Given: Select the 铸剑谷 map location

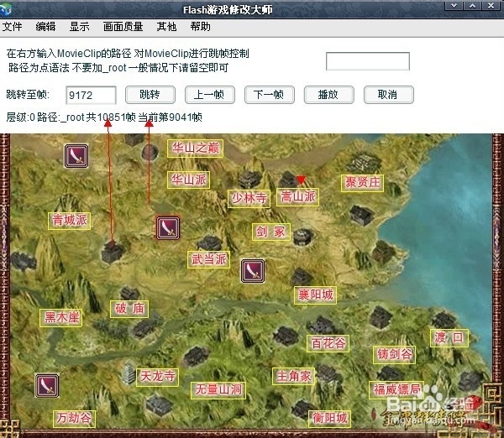Looking at the screenshot, I should pos(395,355).
